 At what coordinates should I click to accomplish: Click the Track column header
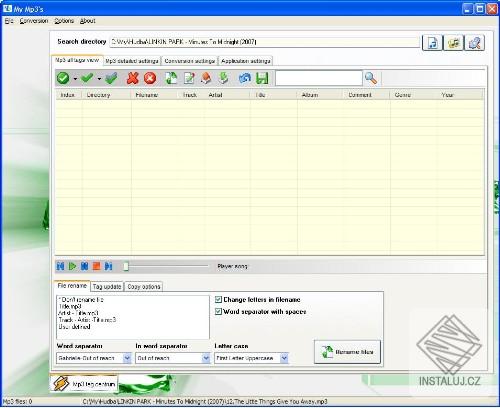[191, 95]
